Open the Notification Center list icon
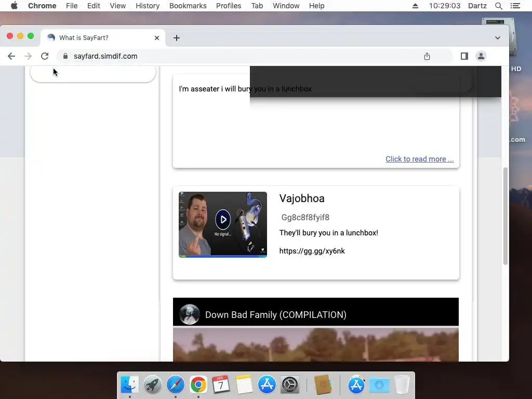Image resolution: width=532 pixels, height=399 pixels. pos(515,6)
